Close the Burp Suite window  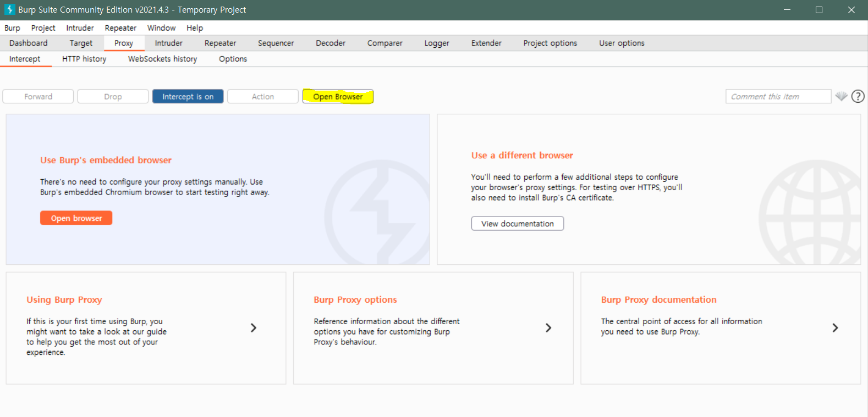click(x=851, y=10)
